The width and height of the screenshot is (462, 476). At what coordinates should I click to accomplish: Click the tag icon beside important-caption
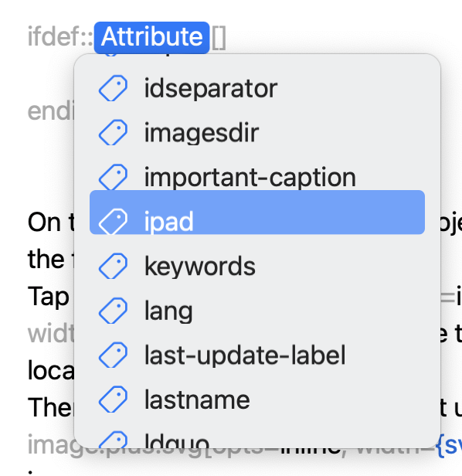(x=113, y=177)
